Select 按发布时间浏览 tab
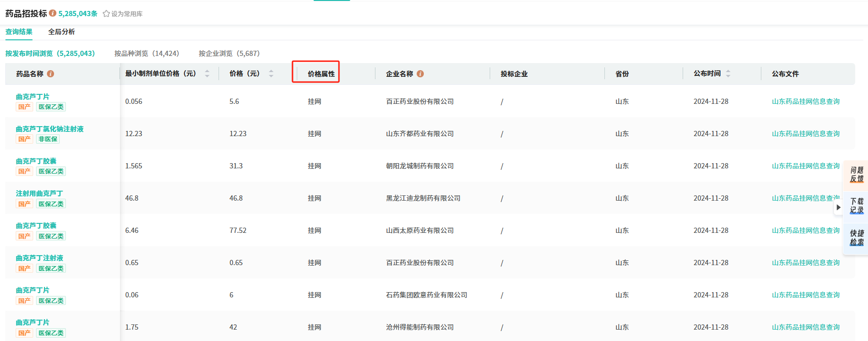 point(50,54)
